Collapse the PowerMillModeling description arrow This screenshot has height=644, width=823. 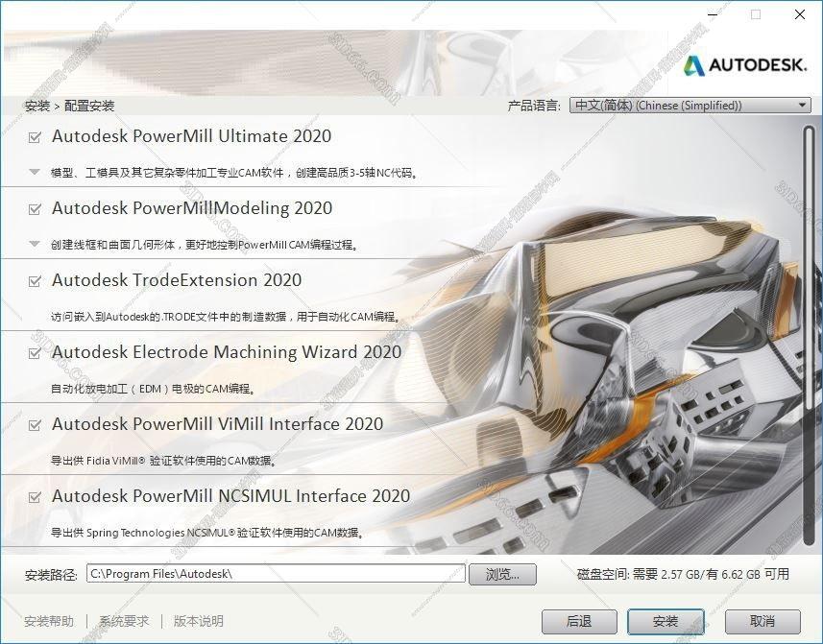(x=34, y=244)
